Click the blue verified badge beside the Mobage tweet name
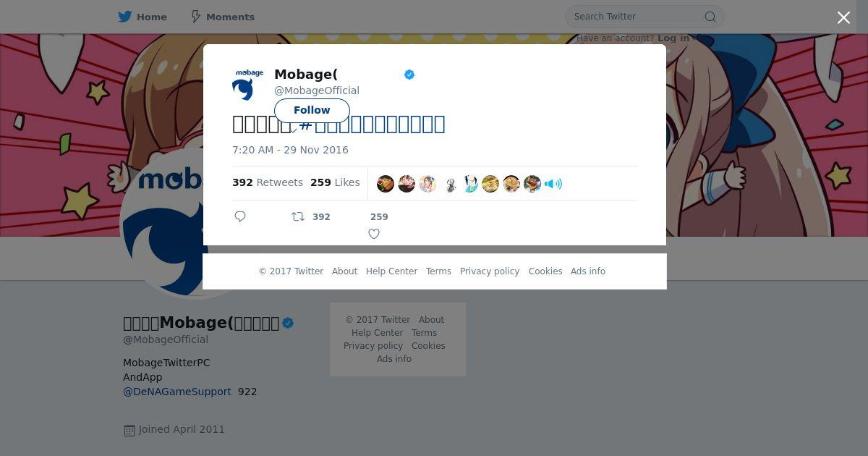 click(409, 75)
